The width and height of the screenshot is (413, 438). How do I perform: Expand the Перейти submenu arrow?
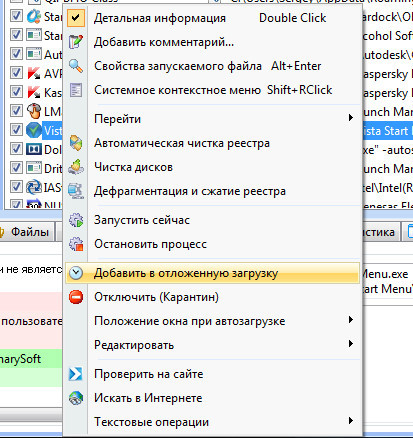pos(350,118)
